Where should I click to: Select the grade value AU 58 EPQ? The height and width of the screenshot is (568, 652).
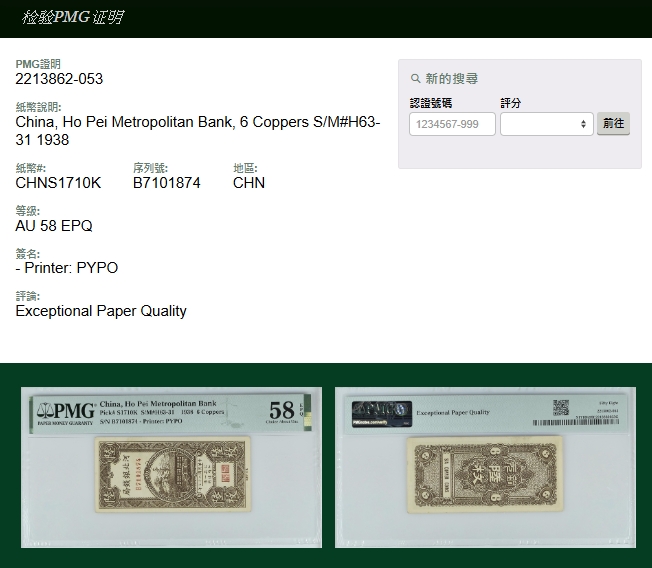54,226
